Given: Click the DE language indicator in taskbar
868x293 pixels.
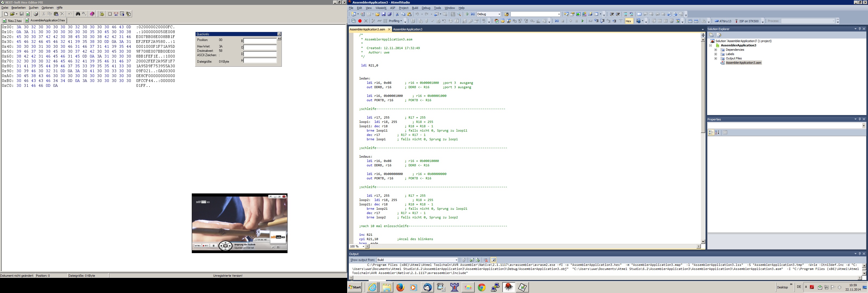Looking at the screenshot, I should click(x=799, y=287).
